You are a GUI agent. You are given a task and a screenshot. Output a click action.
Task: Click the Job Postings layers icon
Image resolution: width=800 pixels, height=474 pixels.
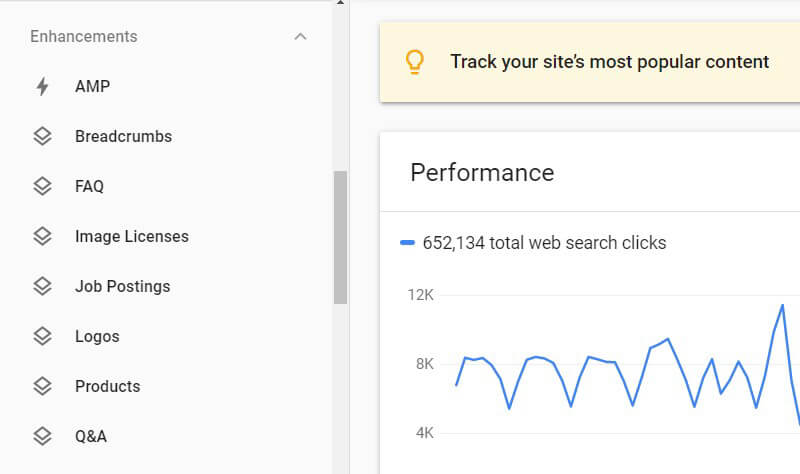pyautogui.click(x=42, y=287)
